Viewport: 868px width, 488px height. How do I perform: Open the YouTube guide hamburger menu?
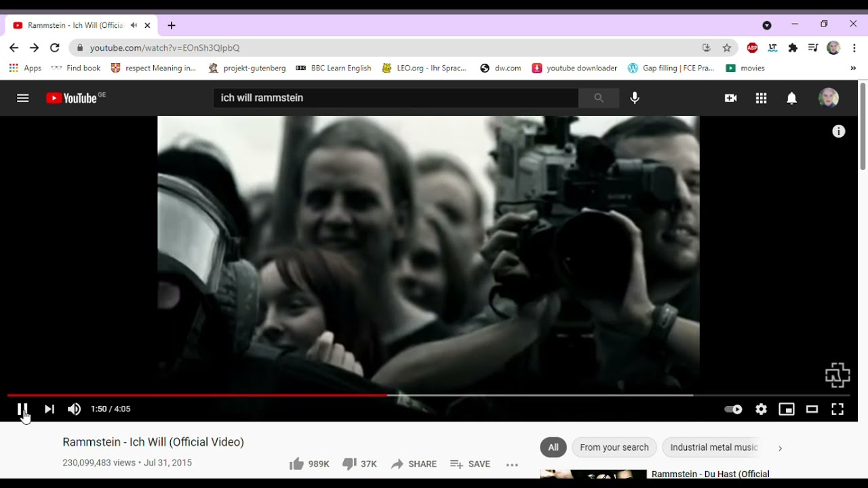pyautogui.click(x=23, y=98)
